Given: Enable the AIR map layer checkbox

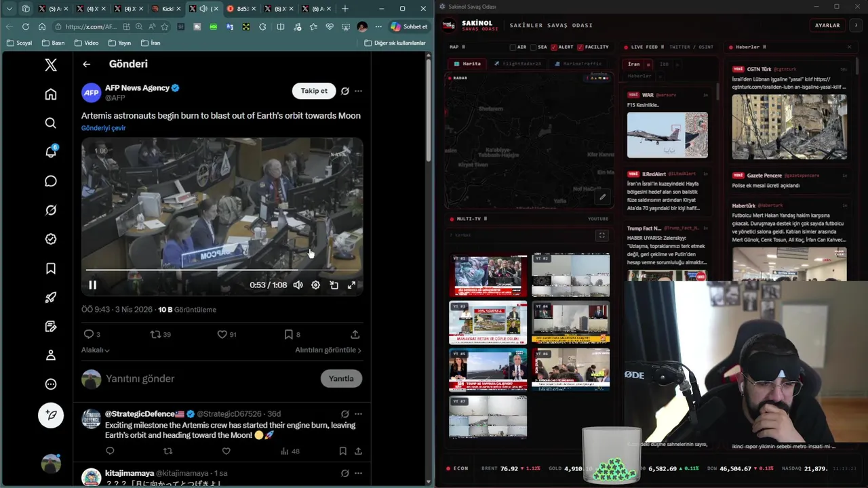Looking at the screenshot, I should (x=513, y=47).
